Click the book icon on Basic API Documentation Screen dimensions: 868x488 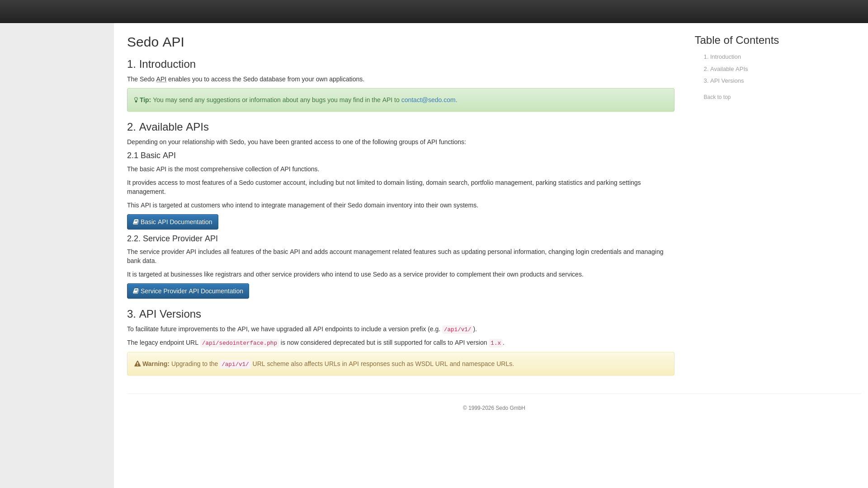(x=136, y=222)
